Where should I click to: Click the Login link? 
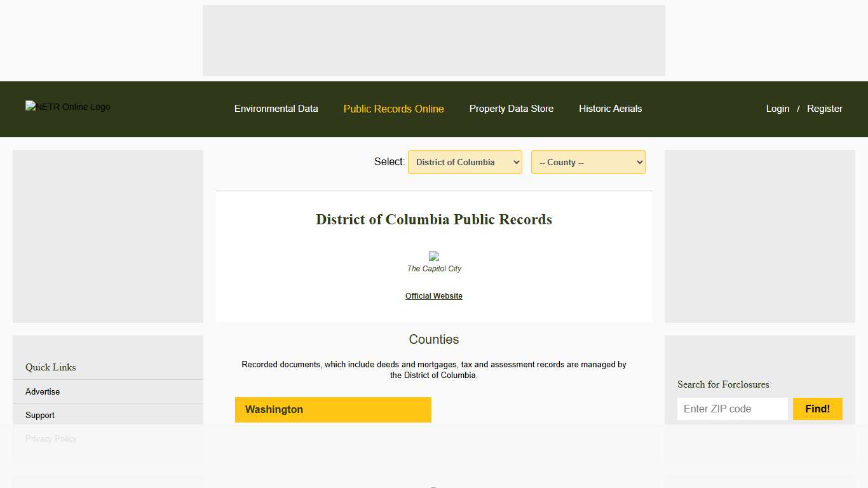[777, 109]
